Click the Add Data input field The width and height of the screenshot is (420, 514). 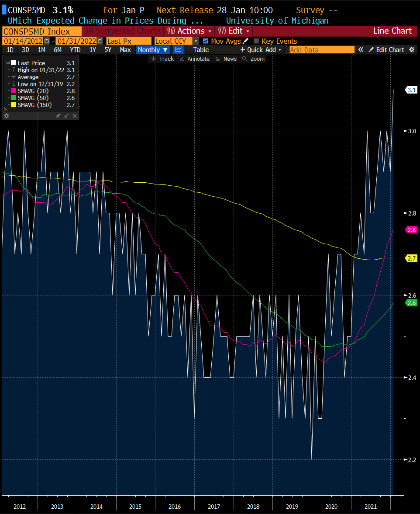(322, 50)
